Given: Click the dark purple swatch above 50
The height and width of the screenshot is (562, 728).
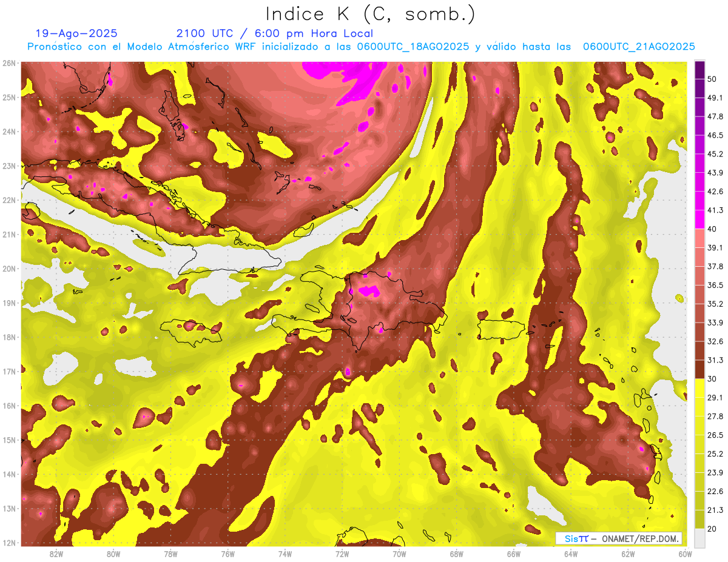Looking at the screenshot, I should pos(700,70).
